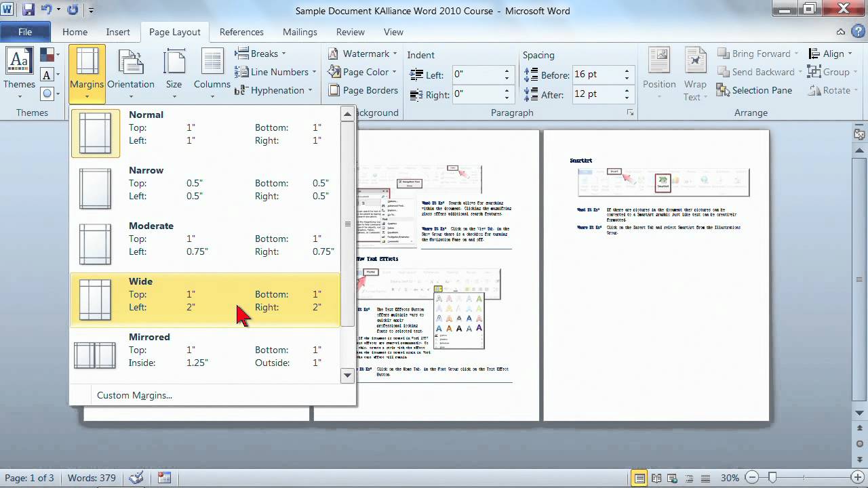The width and height of the screenshot is (868, 488).
Task: Click the margins list scroll-up arrow
Action: (347, 114)
